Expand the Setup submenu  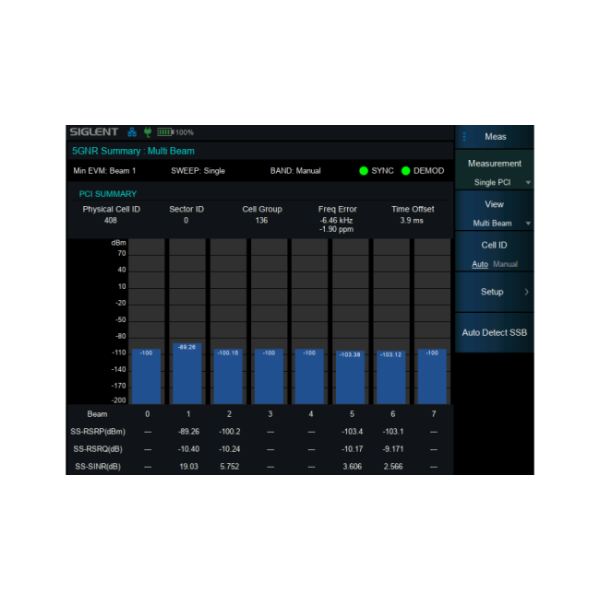click(495, 292)
